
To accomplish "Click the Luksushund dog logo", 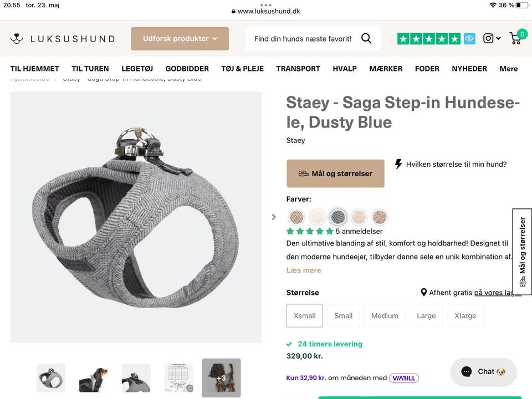I will 17,39.
